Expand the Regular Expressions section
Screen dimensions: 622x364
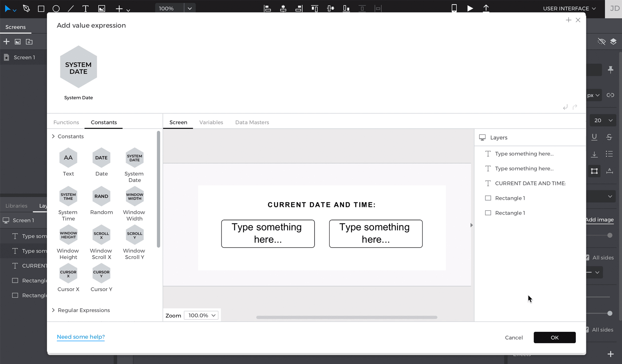point(83,310)
